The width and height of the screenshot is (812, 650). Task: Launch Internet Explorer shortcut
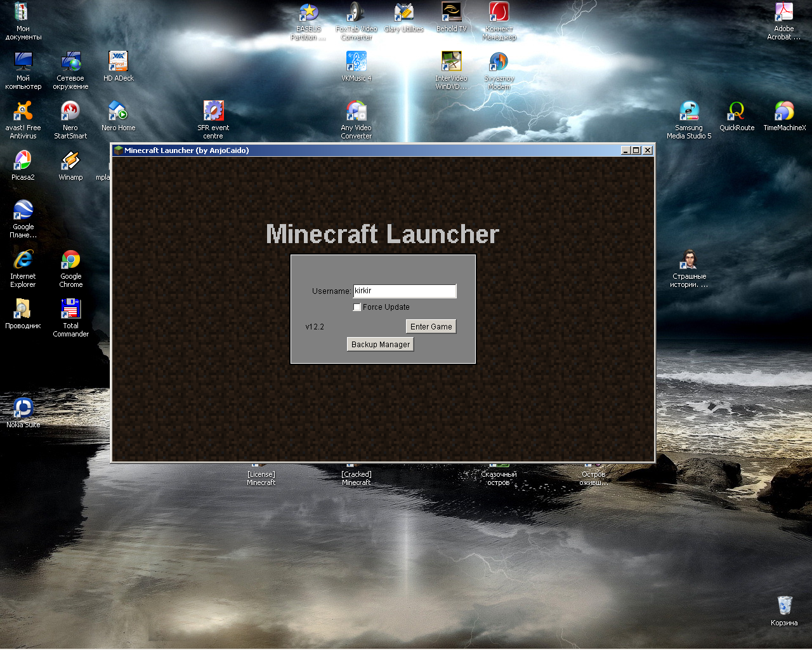(x=23, y=269)
